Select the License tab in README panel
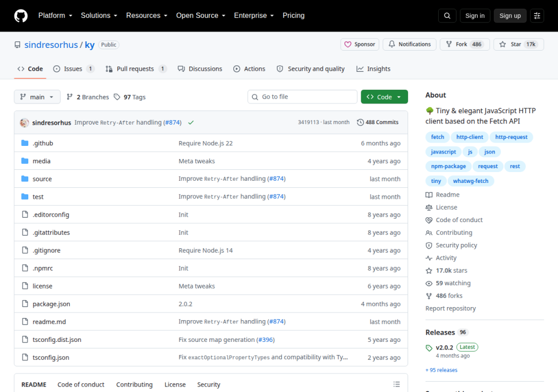This screenshot has height=392, width=558. [x=175, y=384]
